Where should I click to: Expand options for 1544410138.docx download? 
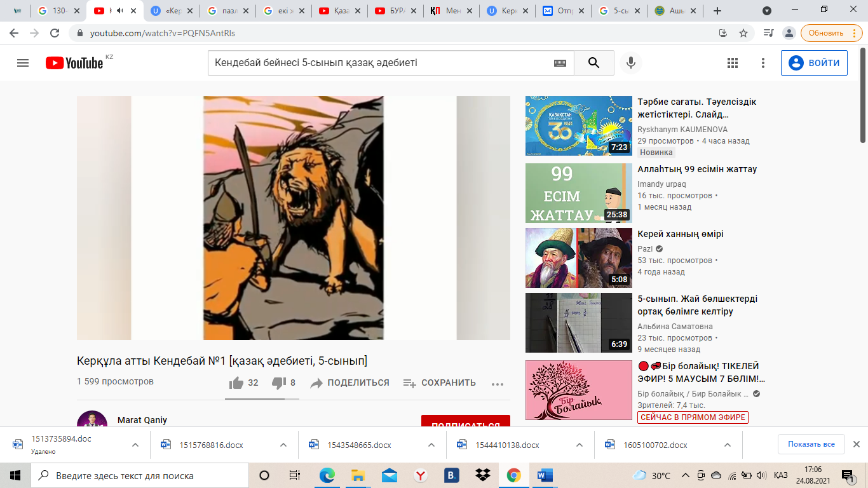[580, 445]
